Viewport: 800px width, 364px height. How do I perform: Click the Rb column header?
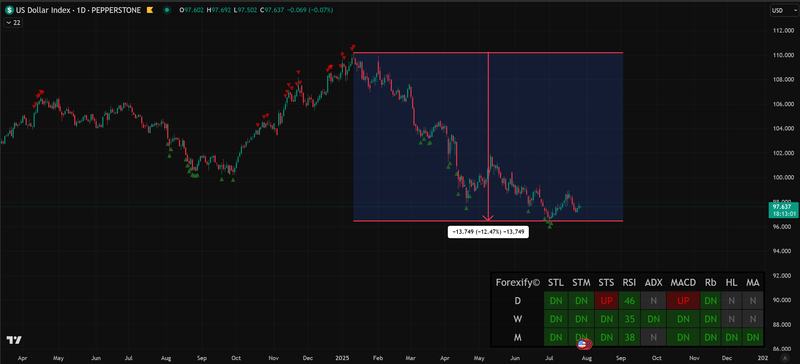(x=710, y=282)
